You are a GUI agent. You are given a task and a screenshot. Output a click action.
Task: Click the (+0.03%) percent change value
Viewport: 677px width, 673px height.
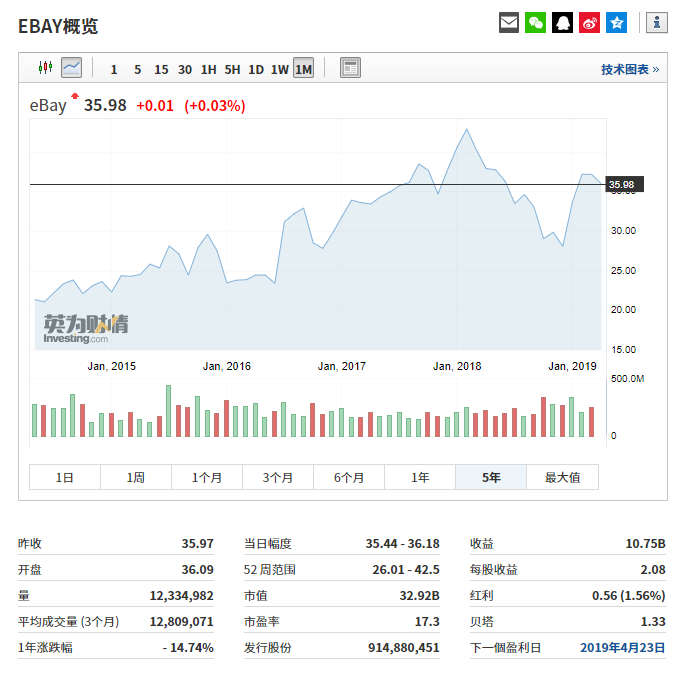coord(215,106)
